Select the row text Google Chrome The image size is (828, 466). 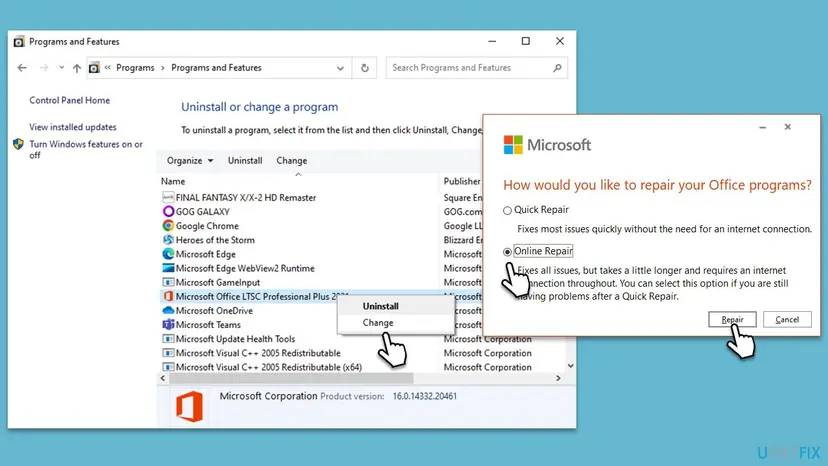207,226
